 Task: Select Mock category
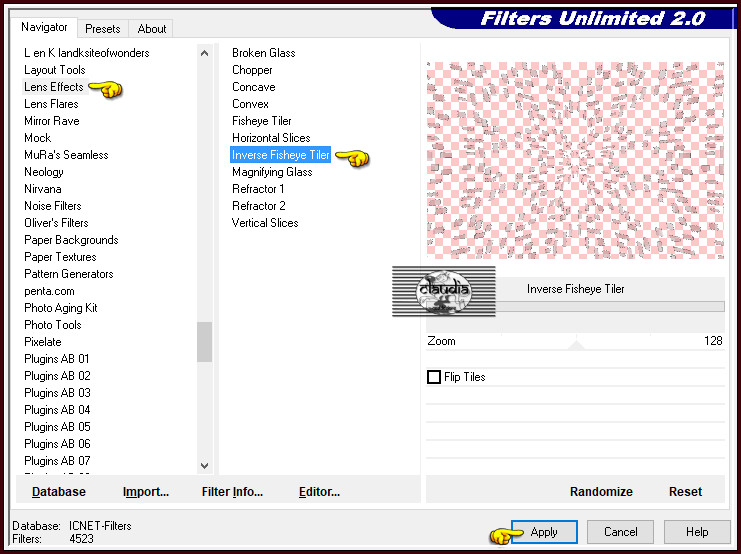coord(38,138)
